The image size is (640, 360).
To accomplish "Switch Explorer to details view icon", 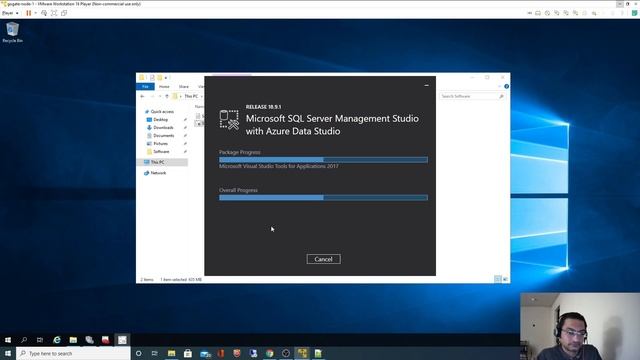I will pyautogui.click(x=498, y=279).
